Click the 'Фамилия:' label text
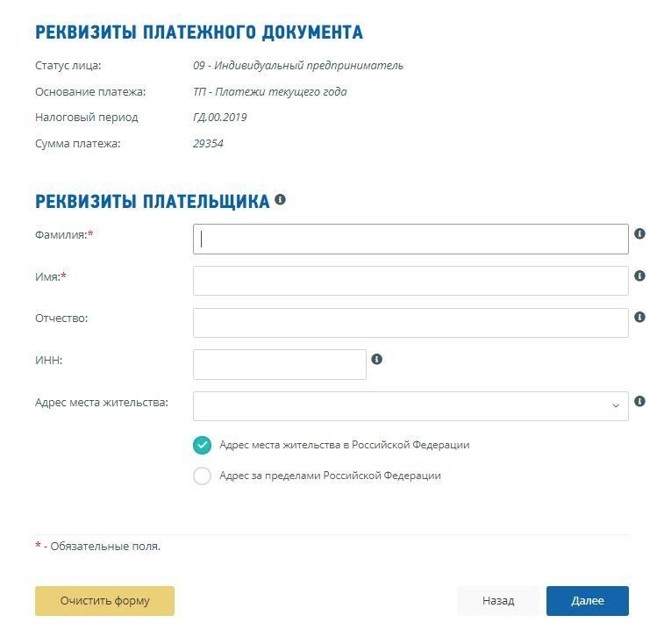 pyautogui.click(x=61, y=235)
